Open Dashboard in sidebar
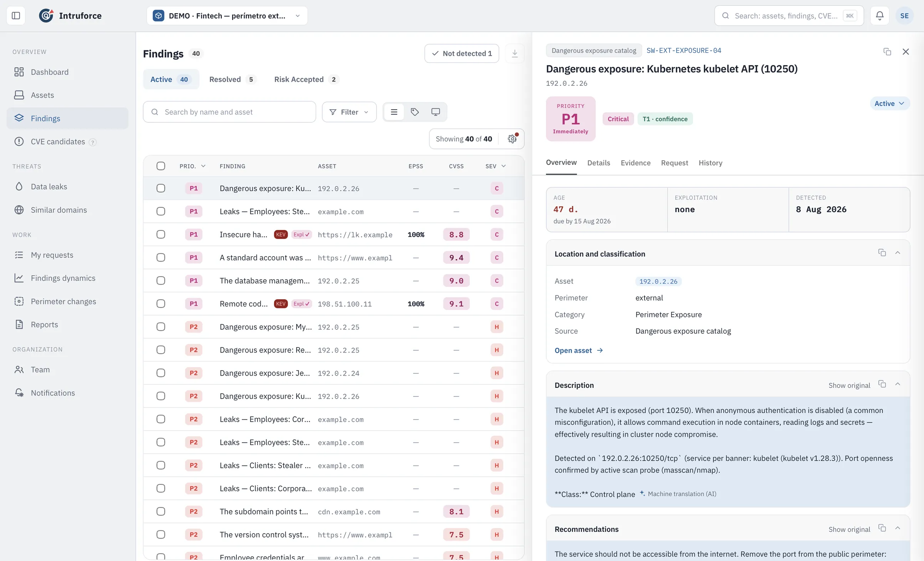 (x=67, y=72)
